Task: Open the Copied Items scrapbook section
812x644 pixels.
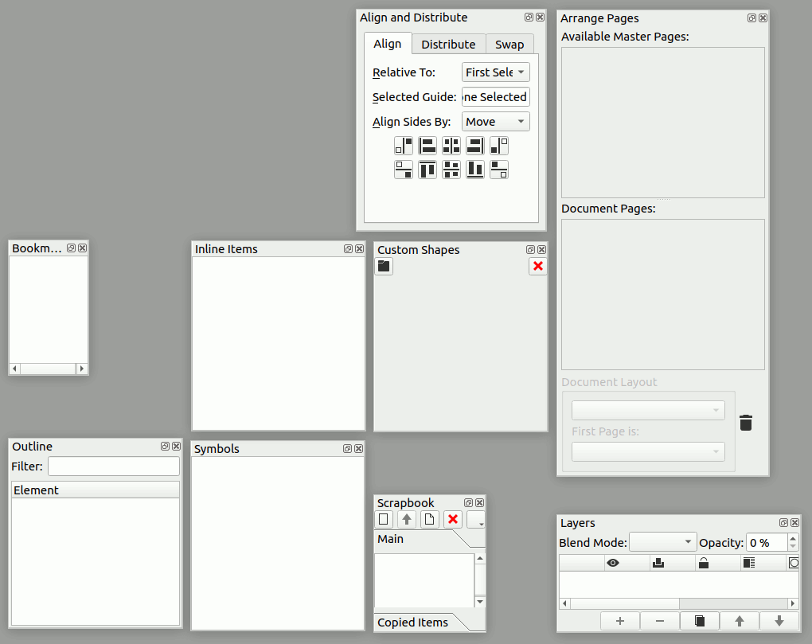Action: point(413,623)
